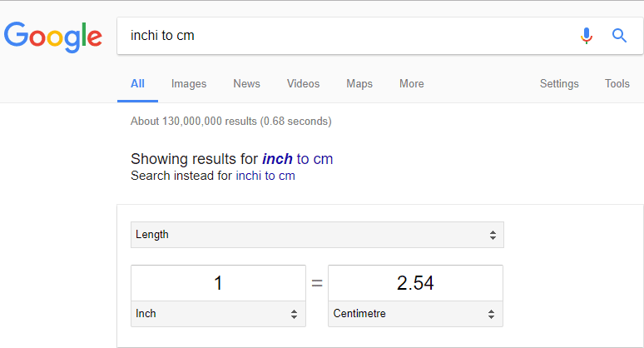Click the Google logo
This screenshot has width=644, height=348.
point(53,37)
